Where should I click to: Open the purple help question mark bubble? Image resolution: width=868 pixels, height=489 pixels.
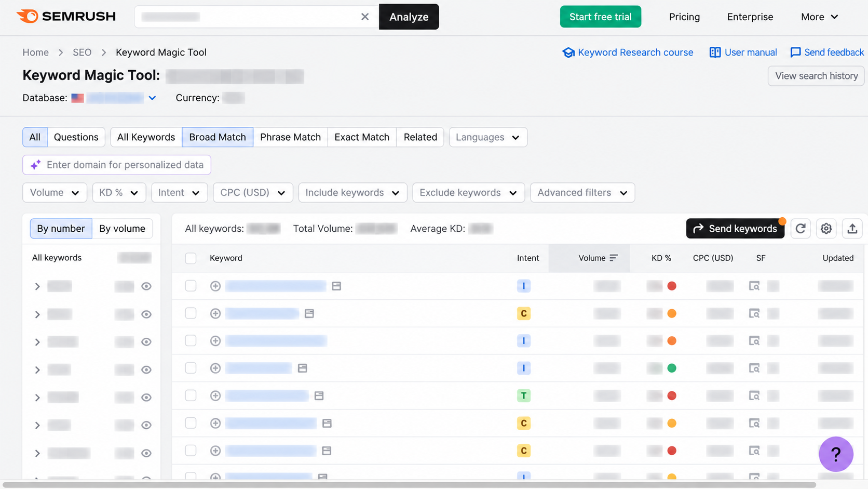(836, 454)
